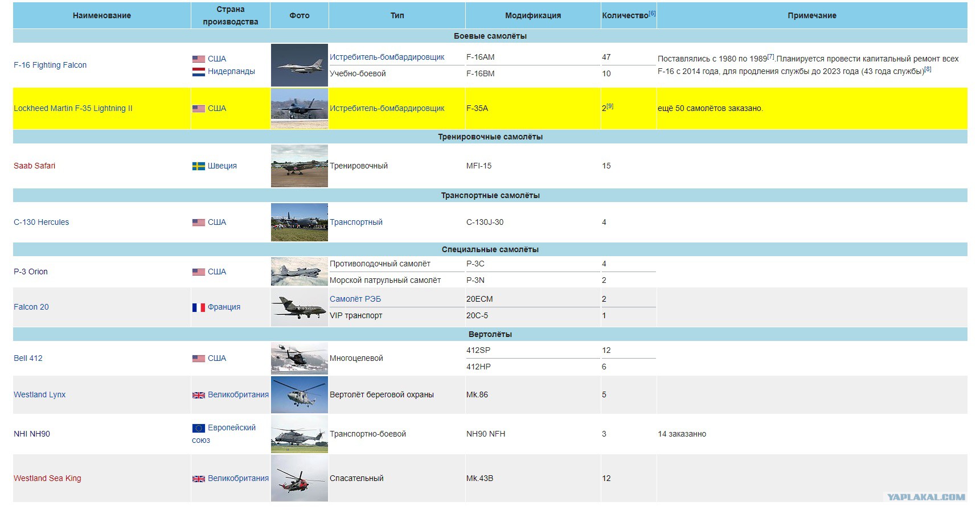Open the Falcon 20 jet photo
The width and height of the screenshot is (980, 514).
[x=300, y=307]
